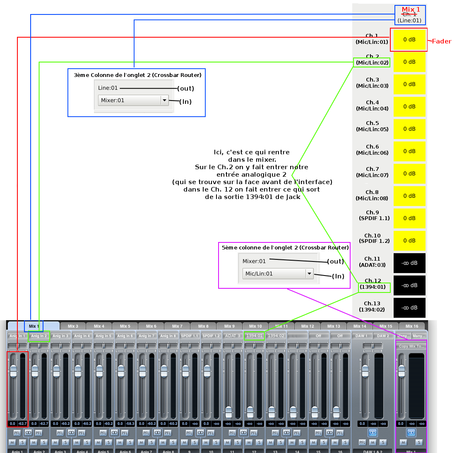Click the Anlg 1 channel fader handle
Image resolution: width=476 pixels, height=453 pixels.
[13, 371]
